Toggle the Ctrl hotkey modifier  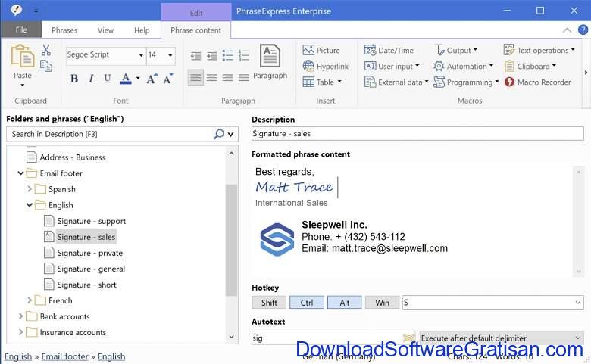(307, 303)
